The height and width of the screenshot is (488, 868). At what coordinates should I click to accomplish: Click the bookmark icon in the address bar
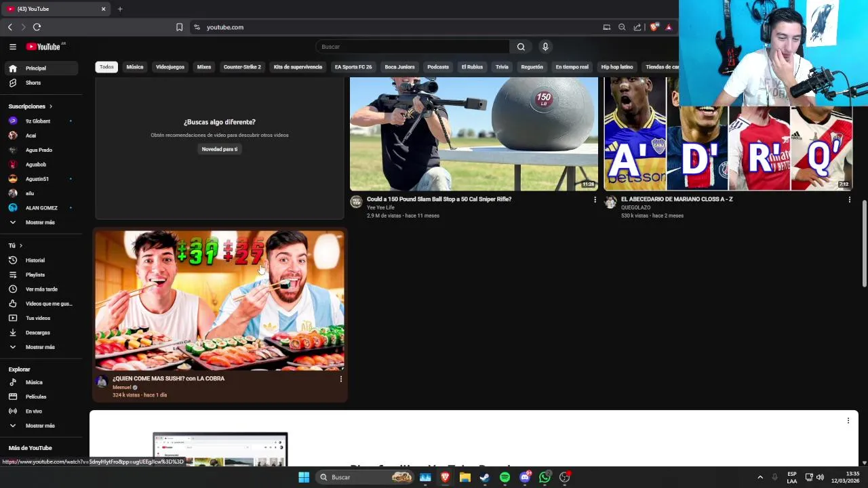point(179,27)
